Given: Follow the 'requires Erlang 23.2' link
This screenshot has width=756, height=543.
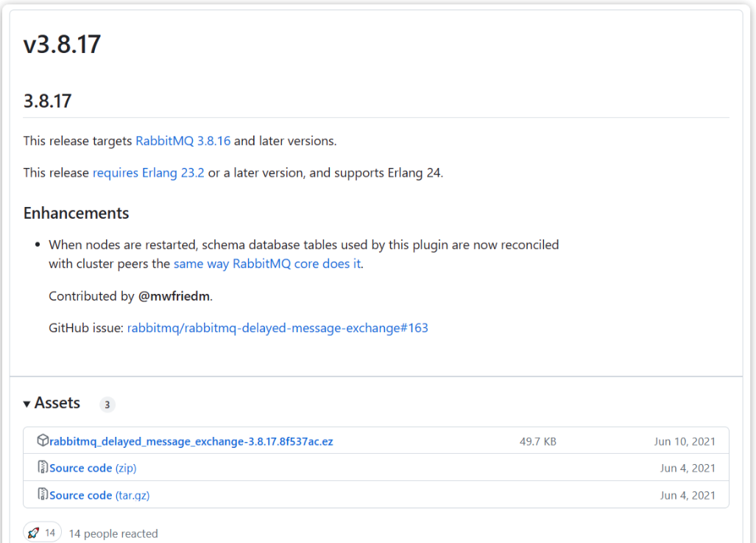Looking at the screenshot, I should [x=148, y=173].
